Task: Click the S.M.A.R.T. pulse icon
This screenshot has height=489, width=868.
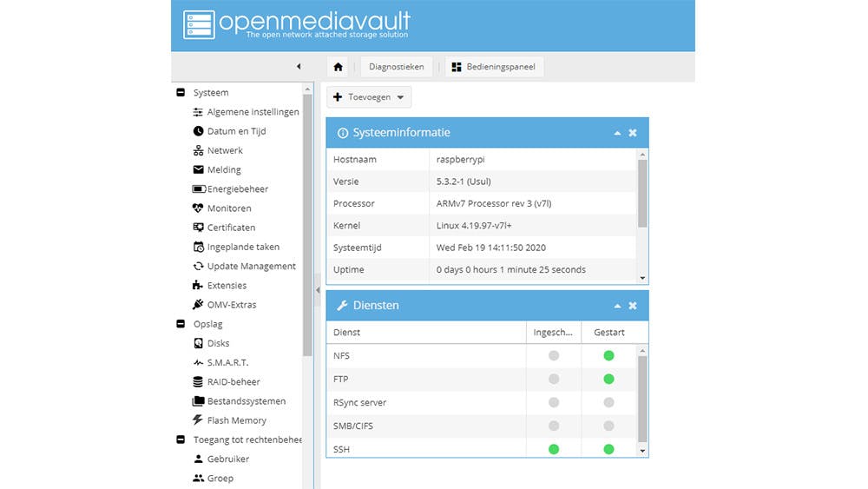Action: [x=198, y=363]
